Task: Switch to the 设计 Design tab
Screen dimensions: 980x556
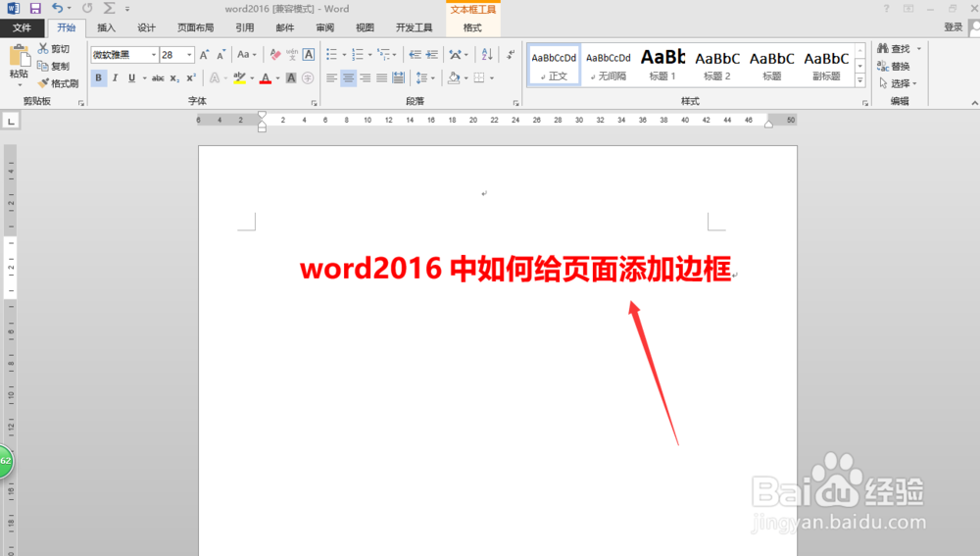Action: [146, 27]
